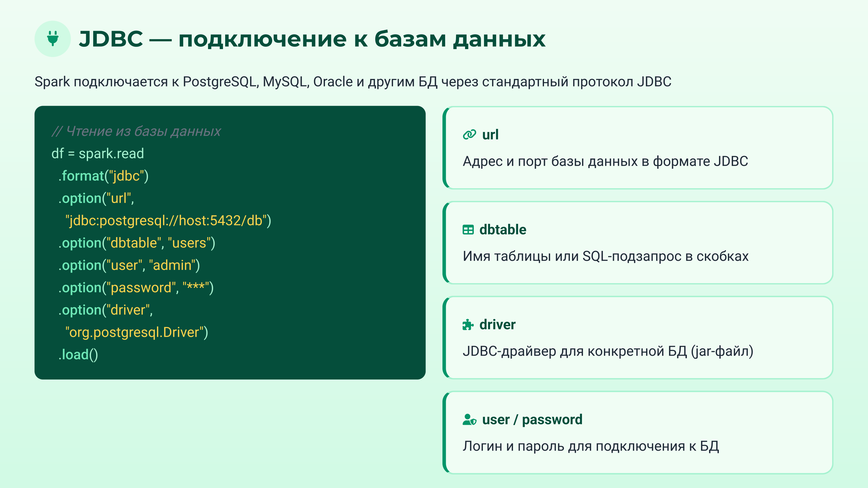The width and height of the screenshot is (868, 488).
Task: Select the puzzle piece icon next to "driver"
Action: click(468, 324)
